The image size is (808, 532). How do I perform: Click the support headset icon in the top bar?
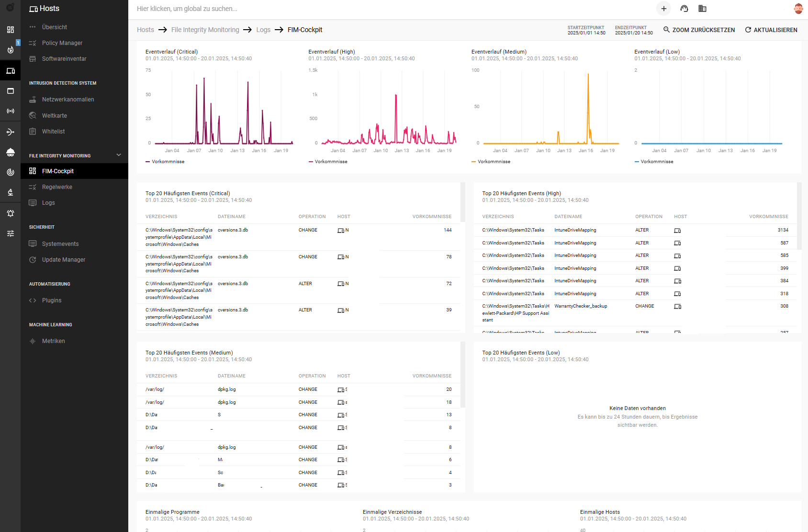[x=684, y=9]
